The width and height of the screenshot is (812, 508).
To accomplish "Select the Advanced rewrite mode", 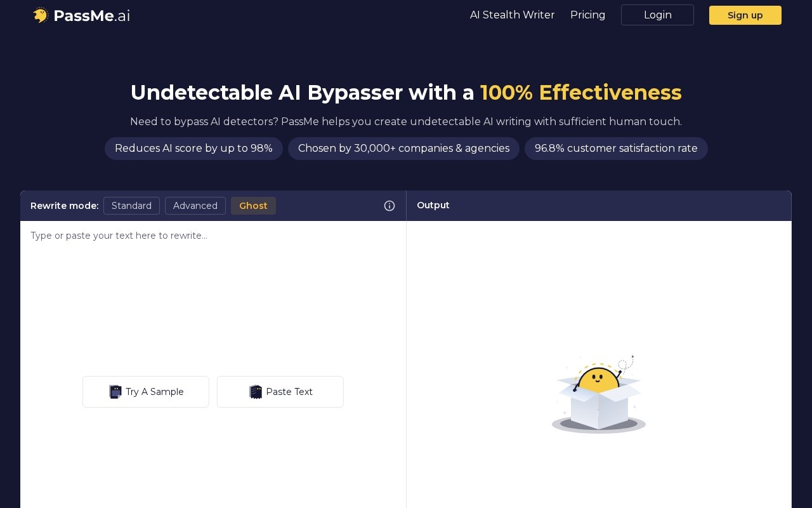I will 195,206.
